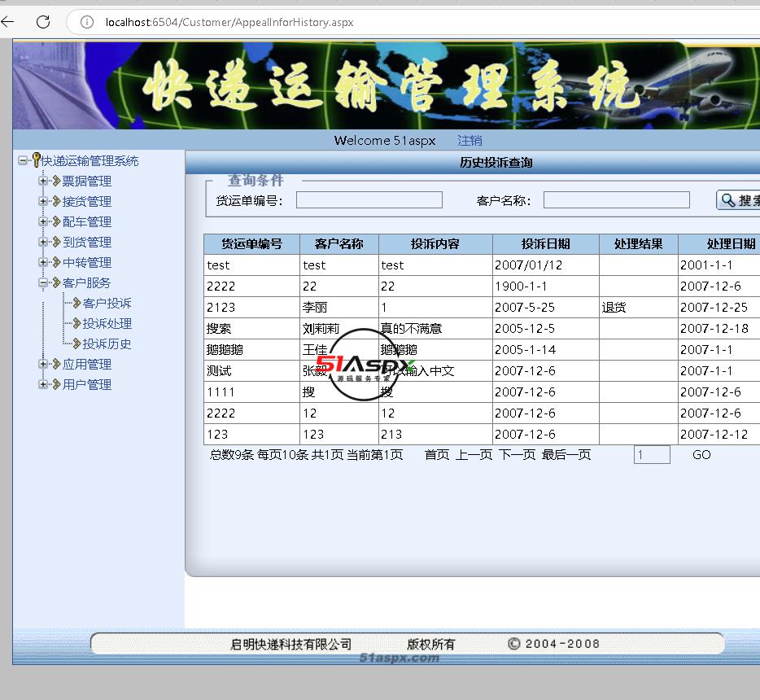Collapse the root 快递运输管理系统 node
The image size is (760, 700).
[23, 160]
